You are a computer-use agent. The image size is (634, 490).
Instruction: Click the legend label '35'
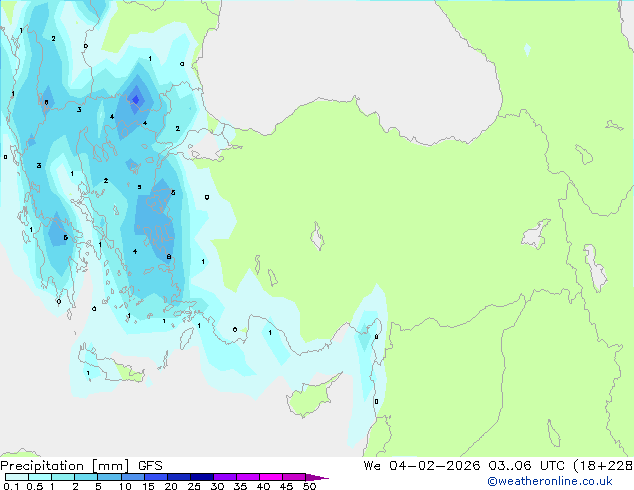click(x=240, y=486)
